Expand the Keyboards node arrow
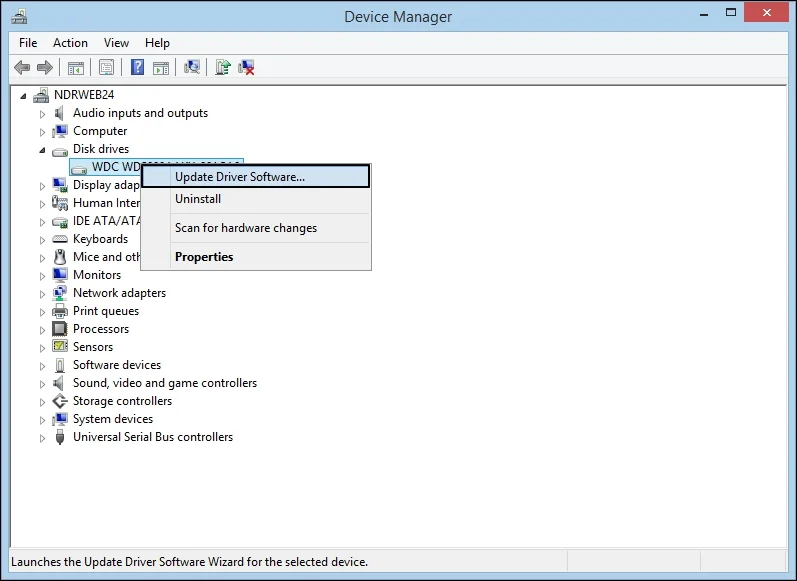The width and height of the screenshot is (797, 581). (42, 240)
